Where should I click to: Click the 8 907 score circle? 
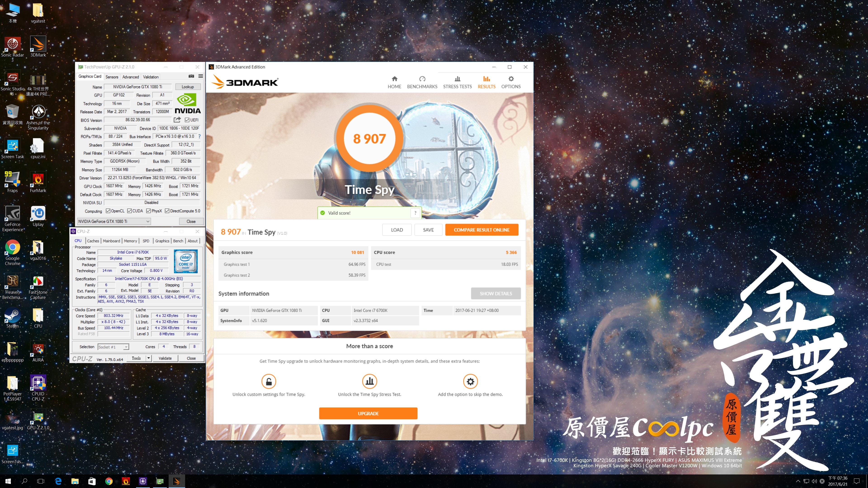coord(369,139)
